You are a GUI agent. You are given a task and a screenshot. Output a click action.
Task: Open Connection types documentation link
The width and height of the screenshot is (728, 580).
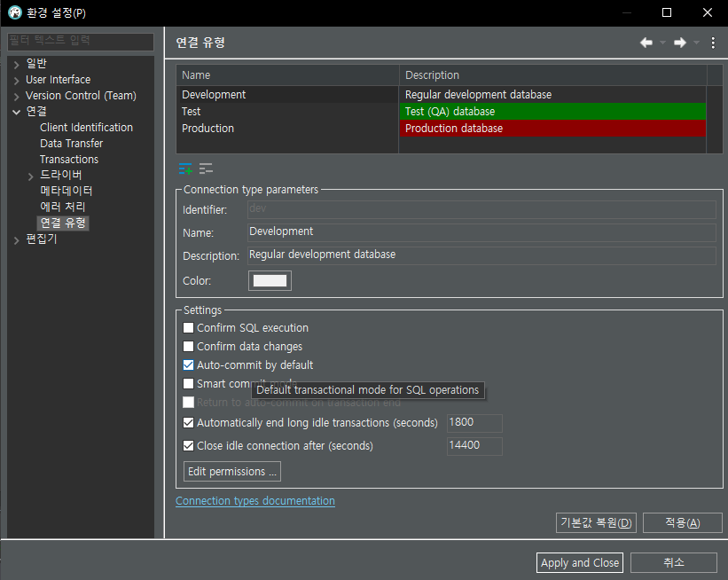(254, 500)
